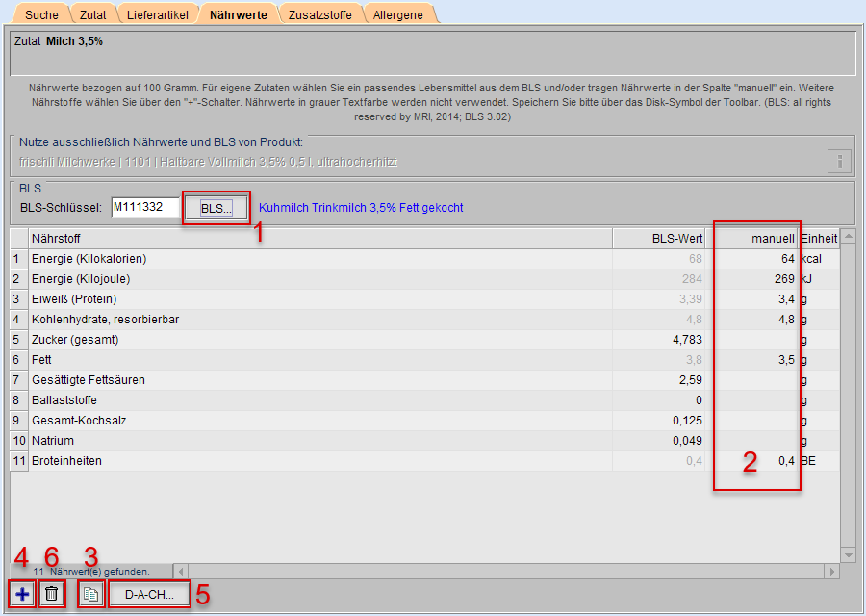Open the BLS... lookup button
This screenshot has height=616, width=866.
point(216,208)
